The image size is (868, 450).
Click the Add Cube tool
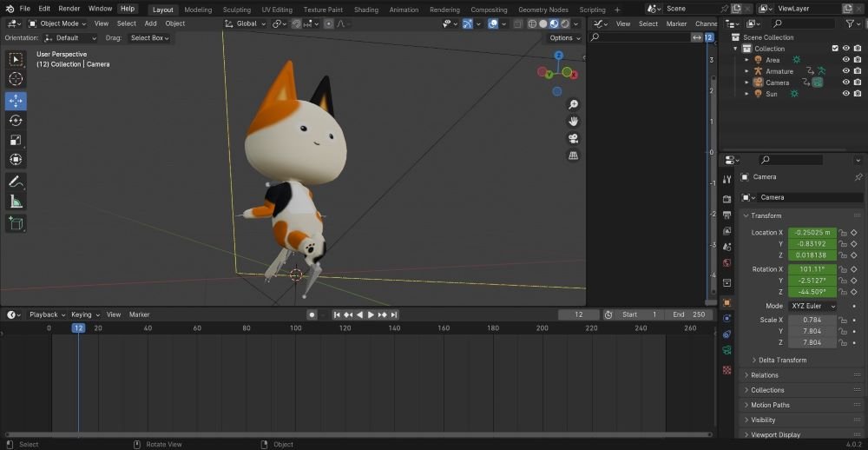tap(16, 223)
